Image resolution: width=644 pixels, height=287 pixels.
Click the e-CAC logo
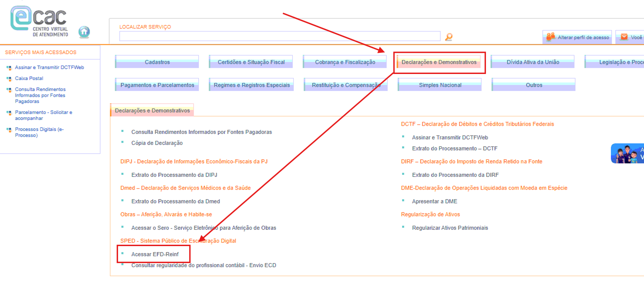click(x=39, y=21)
